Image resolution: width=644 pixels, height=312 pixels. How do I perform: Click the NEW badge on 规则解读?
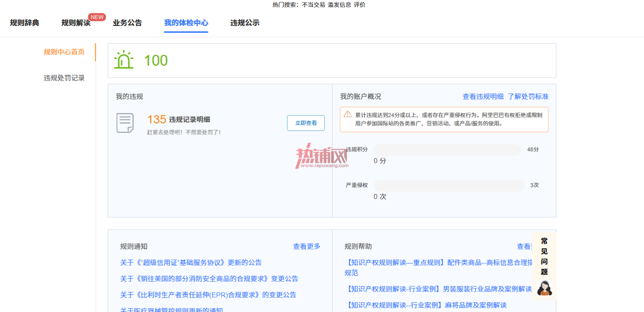click(97, 17)
